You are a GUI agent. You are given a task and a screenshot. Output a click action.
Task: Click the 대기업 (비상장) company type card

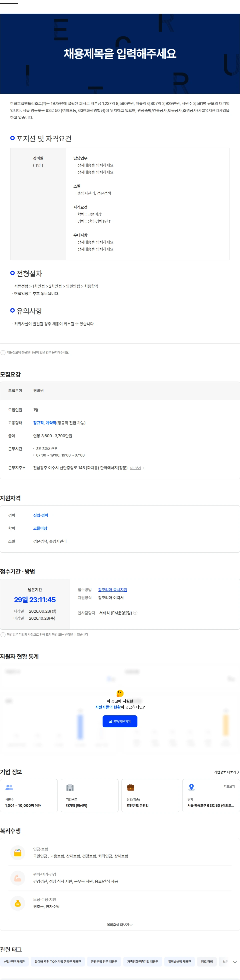coord(89,796)
